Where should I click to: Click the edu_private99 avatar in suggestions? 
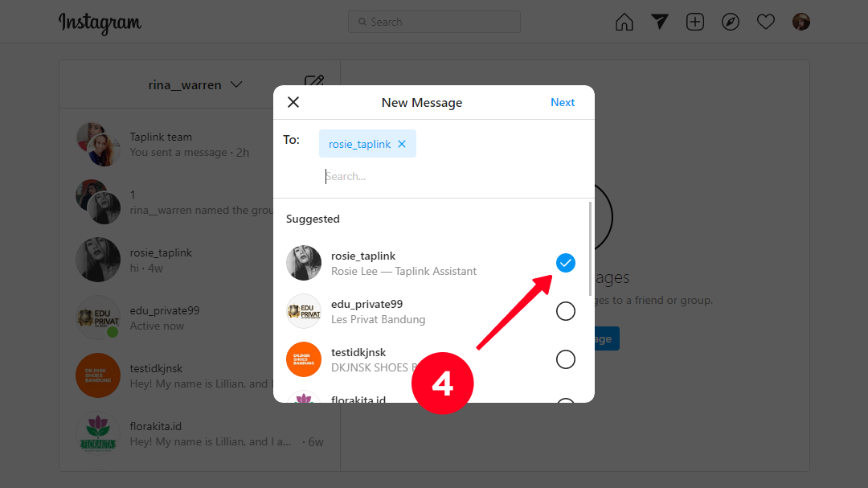click(x=303, y=311)
